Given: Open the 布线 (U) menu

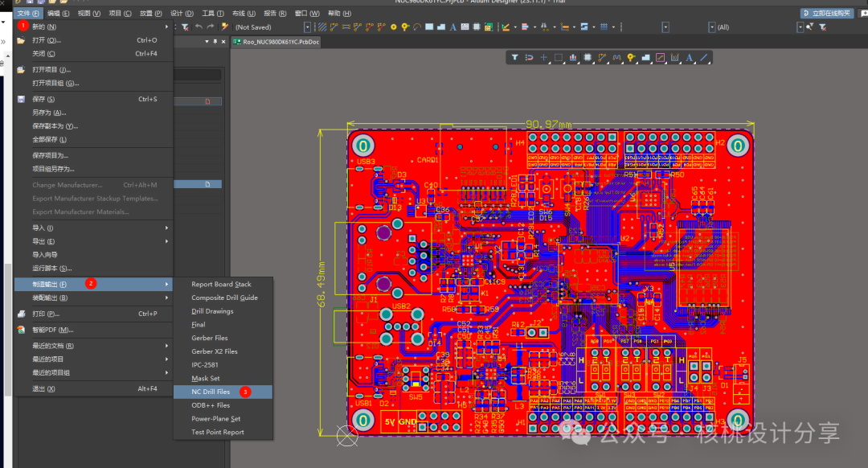Looking at the screenshot, I should 244,14.
